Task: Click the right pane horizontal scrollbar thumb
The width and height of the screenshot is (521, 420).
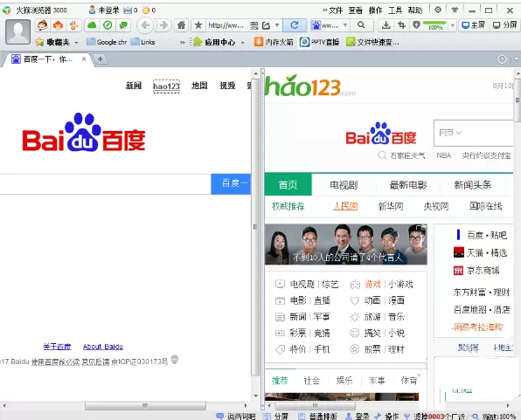Action: 315,405
